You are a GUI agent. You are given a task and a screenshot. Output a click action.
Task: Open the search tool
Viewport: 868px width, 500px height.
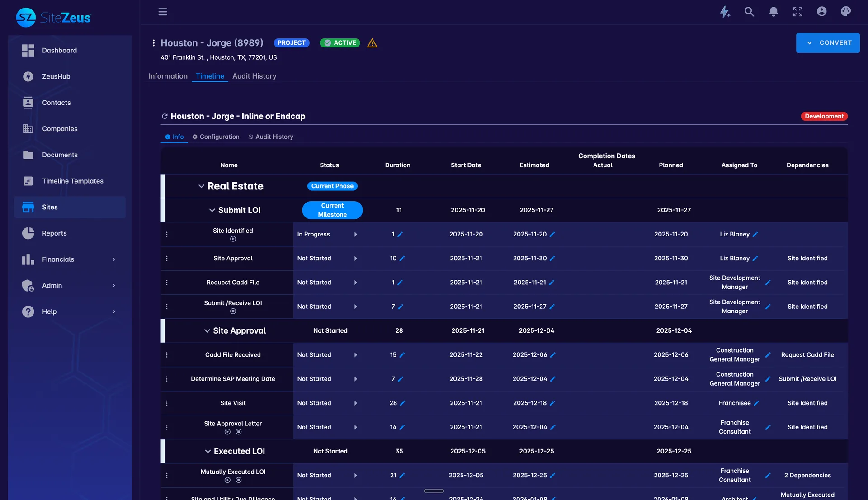point(749,12)
